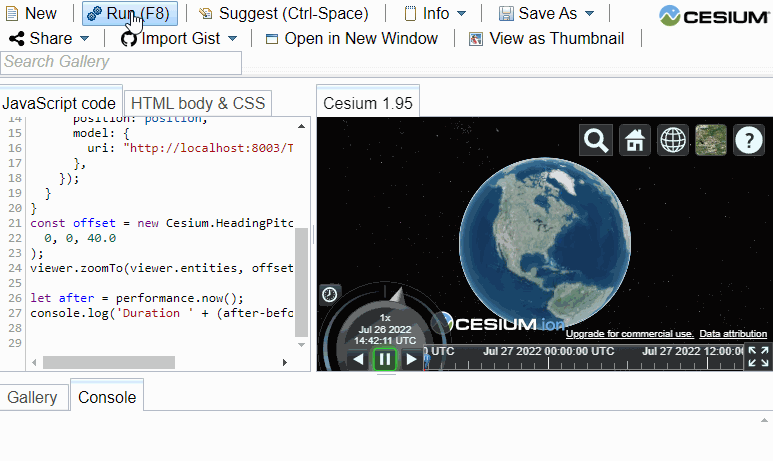This screenshot has width=773, height=461.
Task: Select the Cesium 1.95 tab
Action: click(x=368, y=103)
